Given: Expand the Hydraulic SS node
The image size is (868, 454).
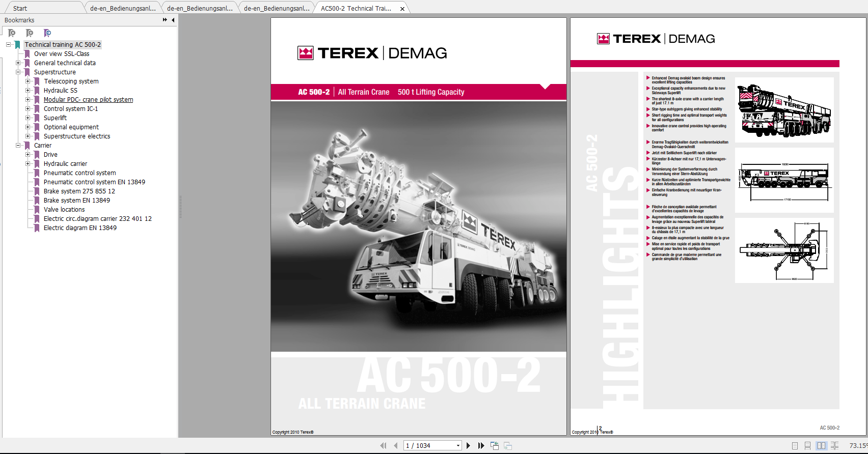Looking at the screenshot, I should tap(28, 91).
